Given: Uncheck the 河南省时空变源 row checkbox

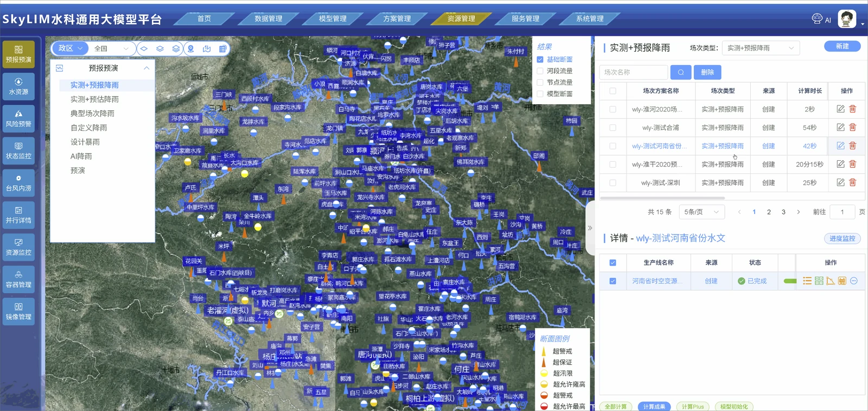Looking at the screenshot, I should point(612,281).
